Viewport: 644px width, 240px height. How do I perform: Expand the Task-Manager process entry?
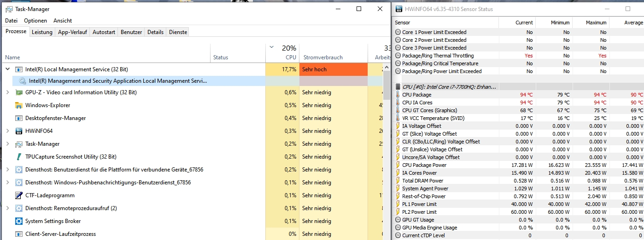click(x=7, y=144)
